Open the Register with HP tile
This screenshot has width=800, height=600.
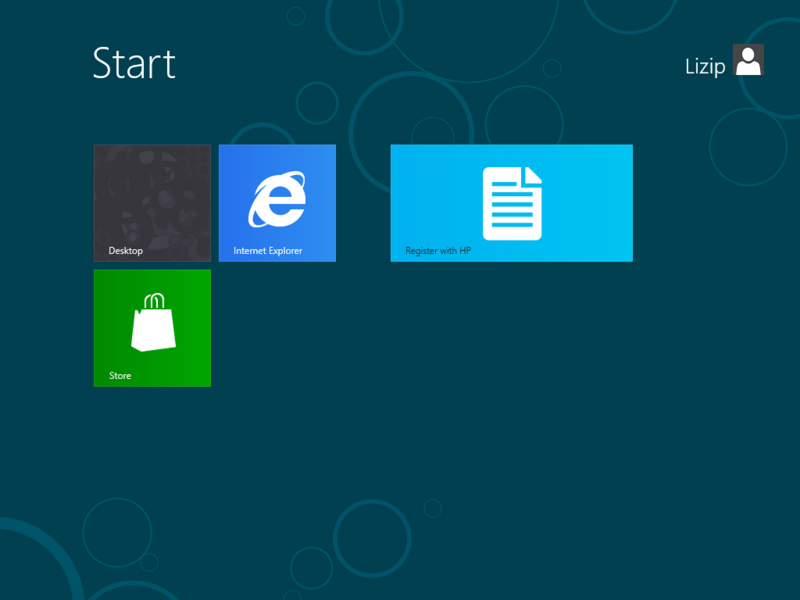pos(511,203)
